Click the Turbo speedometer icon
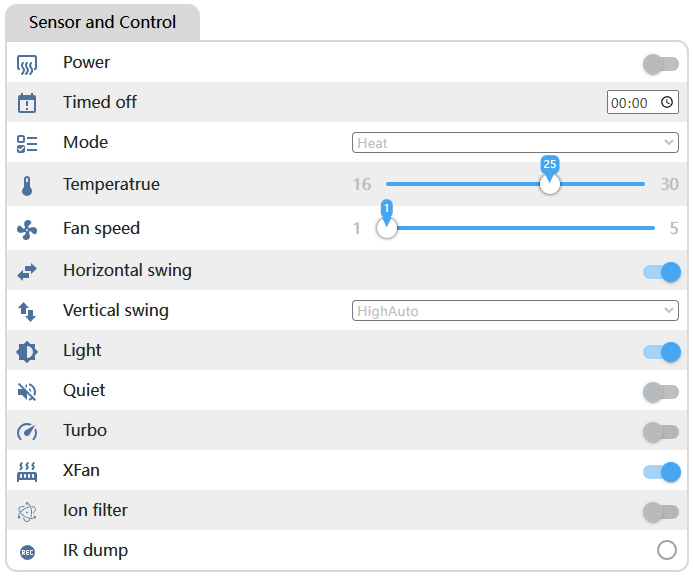Image resolution: width=694 pixels, height=577 pixels. (x=27, y=432)
